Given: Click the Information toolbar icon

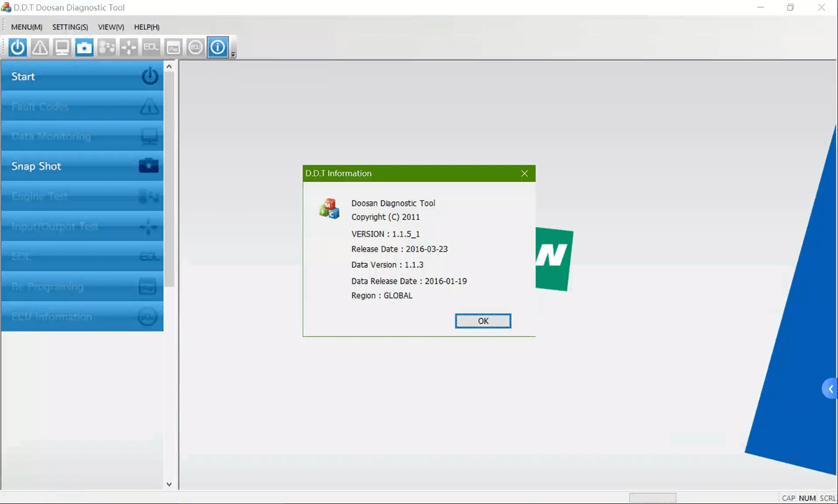Looking at the screenshot, I should [x=218, y=47].
